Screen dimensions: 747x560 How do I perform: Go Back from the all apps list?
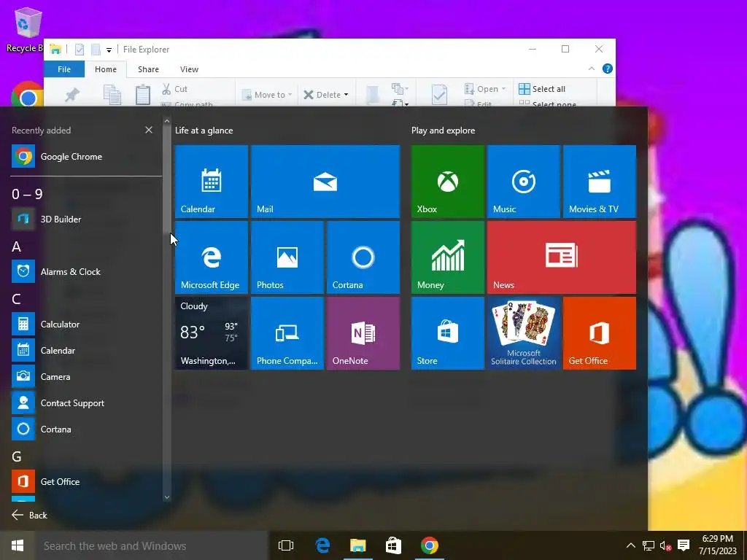[x=29, y=516]
